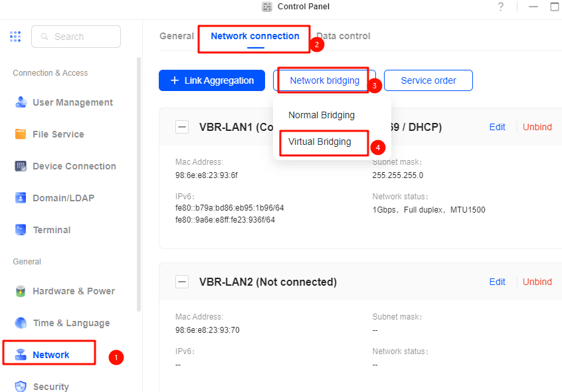Viewport: 562px width, 392px height.
Task: Switch to the Network connection tab
Action: tap(255, 36)
